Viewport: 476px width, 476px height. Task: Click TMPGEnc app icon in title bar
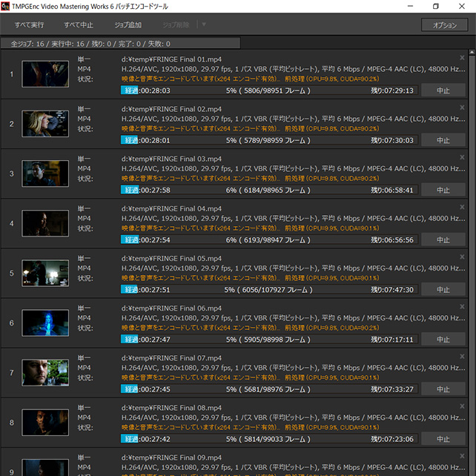click(x=5, y=6)
